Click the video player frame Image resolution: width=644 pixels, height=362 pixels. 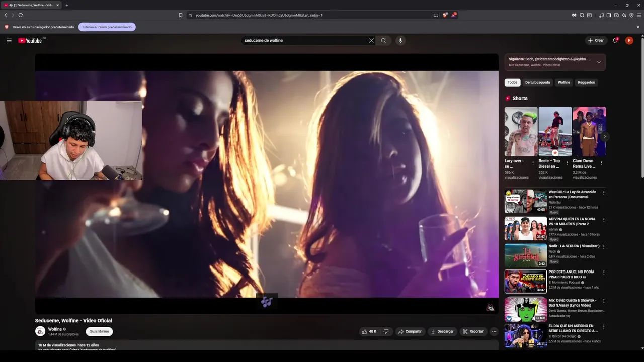point(267,184)
